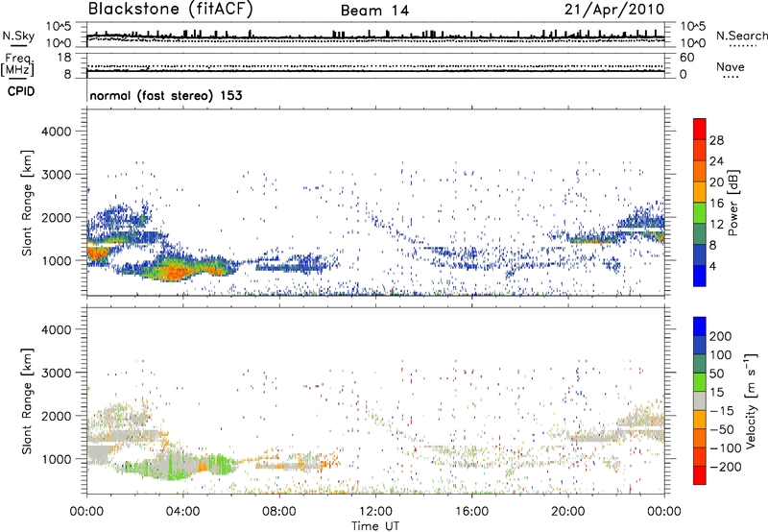Screen dimensions: 768x532
Task: Select the "12:00" time tick label
Action: pos(375,512)
